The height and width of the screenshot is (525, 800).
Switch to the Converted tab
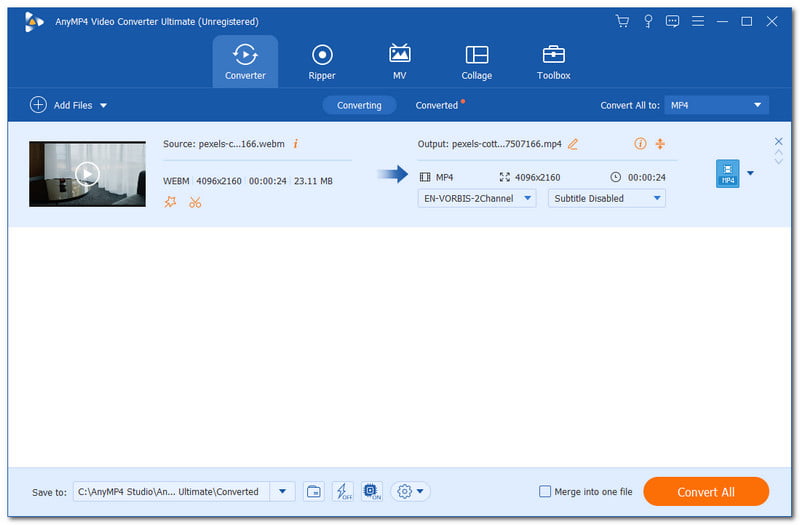click(437, 105)
